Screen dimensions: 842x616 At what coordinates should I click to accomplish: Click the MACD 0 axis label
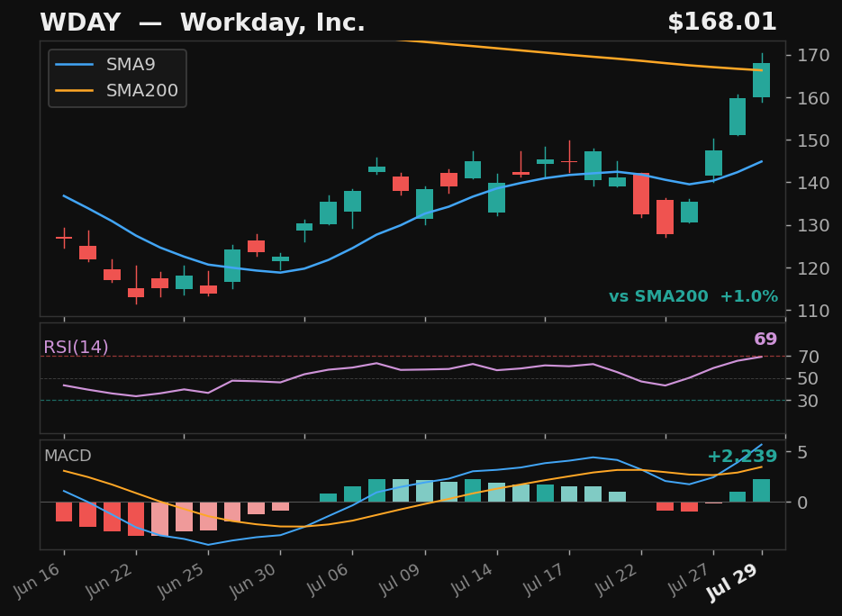tap(802, 503)
